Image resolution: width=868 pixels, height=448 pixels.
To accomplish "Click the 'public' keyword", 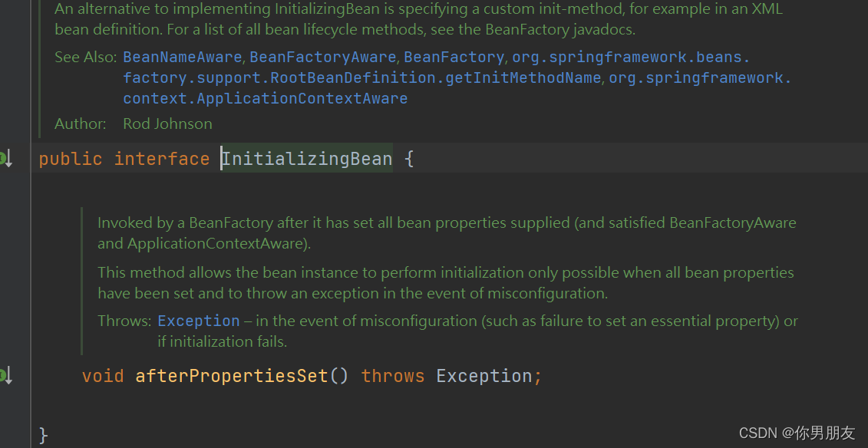I will click(x=71, y=160).
